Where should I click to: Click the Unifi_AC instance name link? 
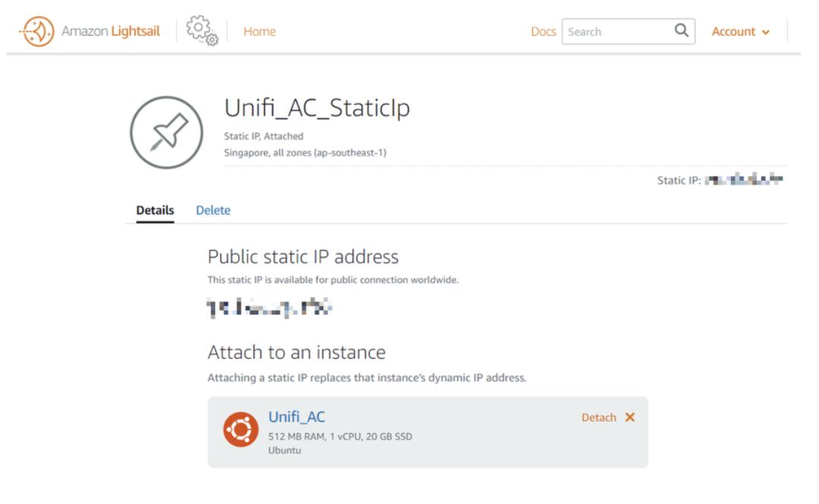point(297,416)
